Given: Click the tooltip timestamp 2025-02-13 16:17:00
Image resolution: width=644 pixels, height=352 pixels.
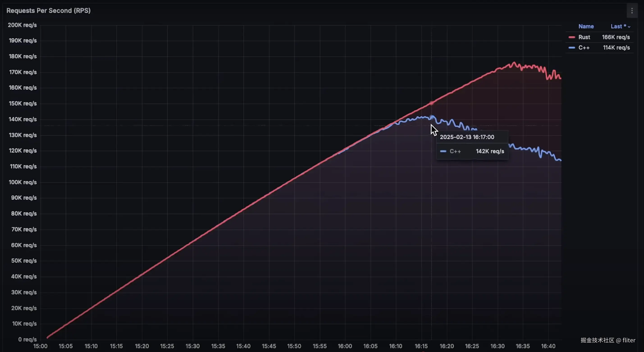Looking at the screenshot, I should [467, 137].
